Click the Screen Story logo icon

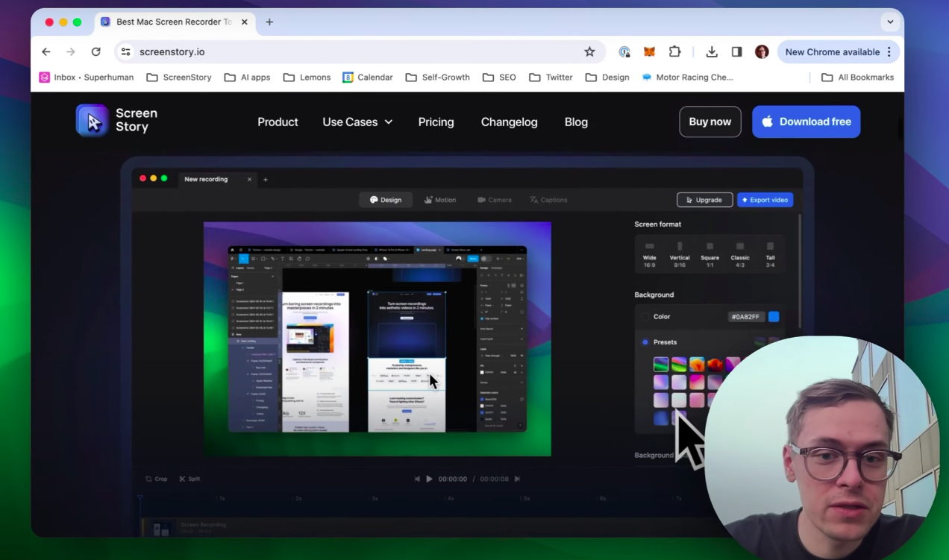click(93, 121)
